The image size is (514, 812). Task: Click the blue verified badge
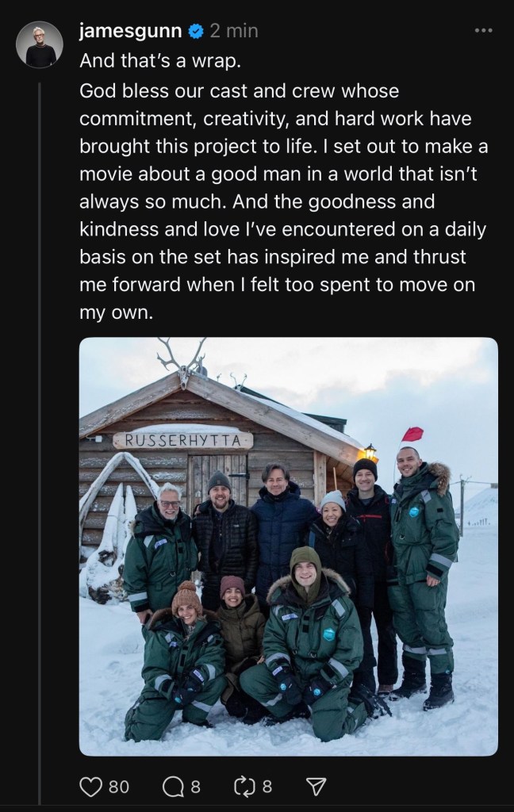coord(195,32)
